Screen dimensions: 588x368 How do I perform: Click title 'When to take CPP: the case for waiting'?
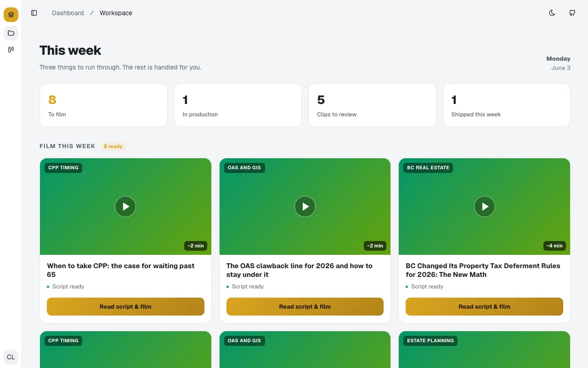(x=121, y=270)
